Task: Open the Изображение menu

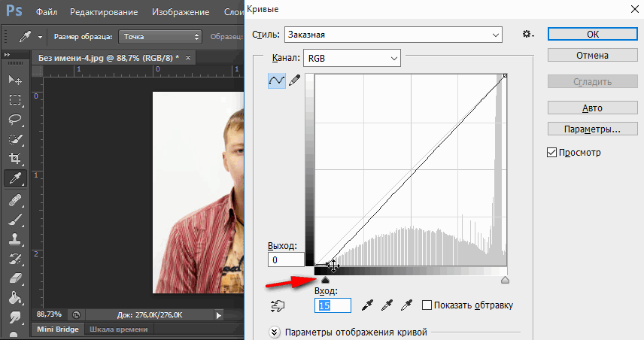Action: tap(180, 13)
